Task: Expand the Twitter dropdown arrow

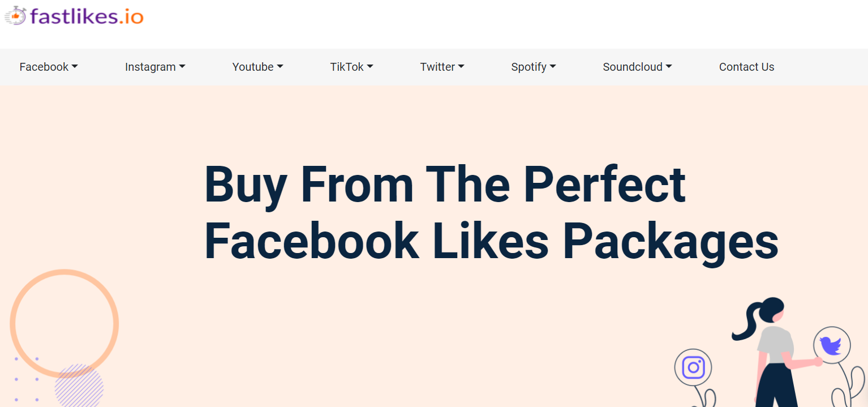Action: (461, 67)
